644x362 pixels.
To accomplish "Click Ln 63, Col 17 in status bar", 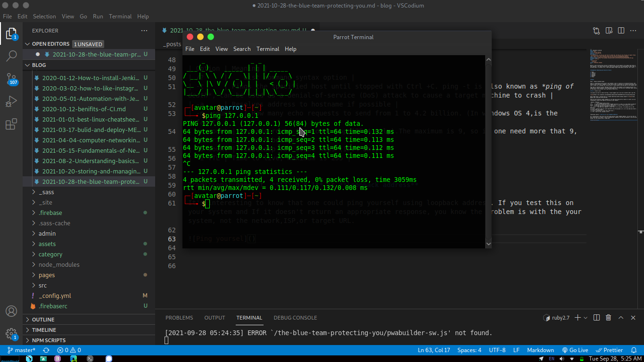I will pos(434,350).
